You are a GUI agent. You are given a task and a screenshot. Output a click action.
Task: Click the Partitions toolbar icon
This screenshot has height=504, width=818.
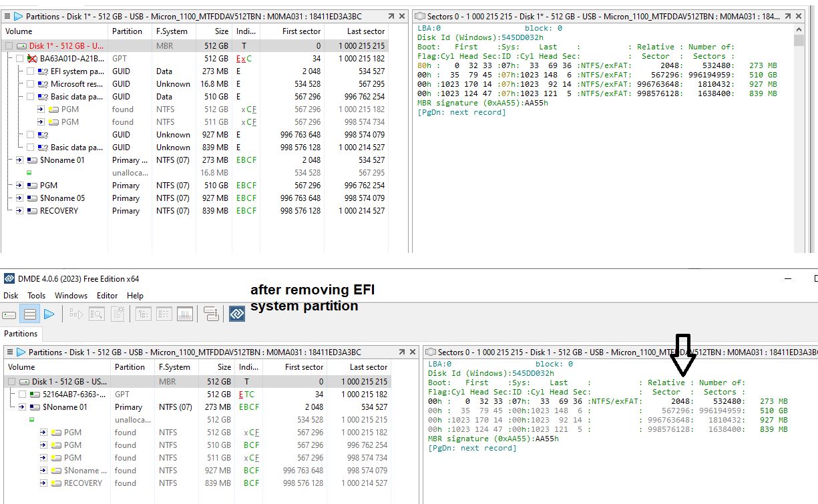[29, 314]
